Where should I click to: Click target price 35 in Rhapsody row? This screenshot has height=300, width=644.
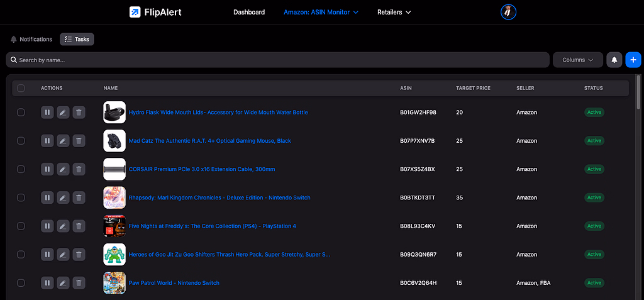459,197
